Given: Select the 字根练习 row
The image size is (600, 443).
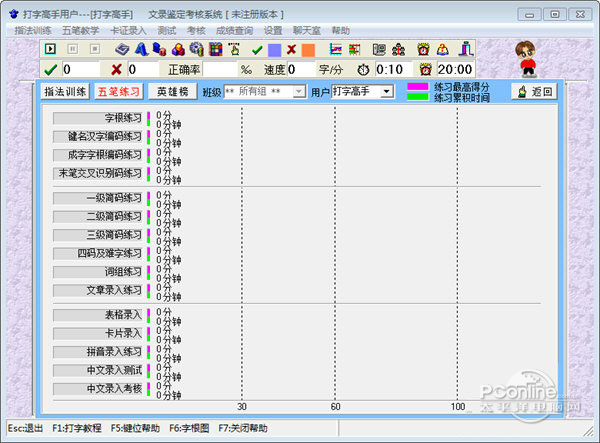Looking at the screenshot, I should click(98, 118).
